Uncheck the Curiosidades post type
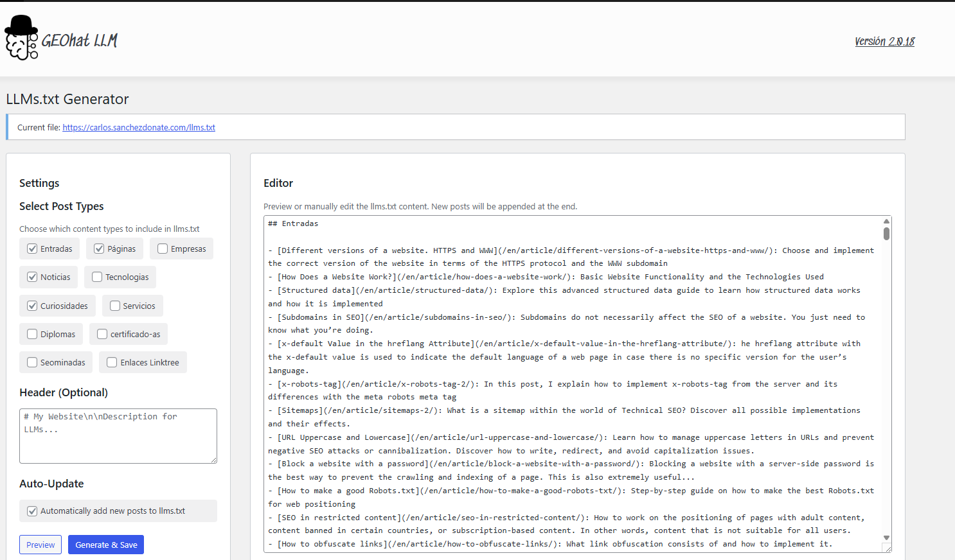Screen dimensions: 955x560 [x=31, y=306]
